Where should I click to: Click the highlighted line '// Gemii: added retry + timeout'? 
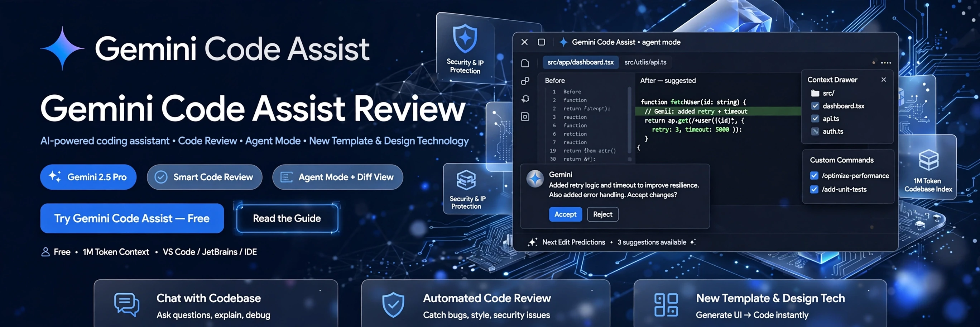tap(718, 111)
